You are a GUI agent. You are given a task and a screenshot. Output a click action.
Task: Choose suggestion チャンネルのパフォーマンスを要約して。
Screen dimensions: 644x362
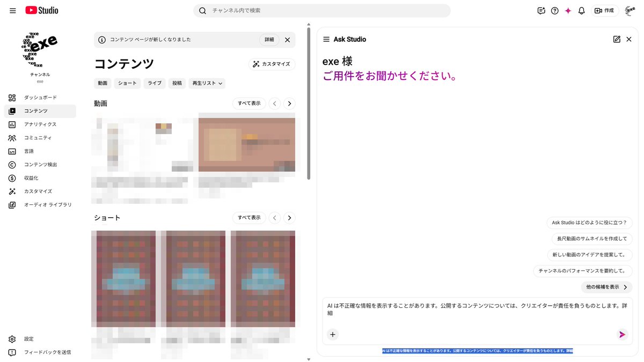pos(583,271)
